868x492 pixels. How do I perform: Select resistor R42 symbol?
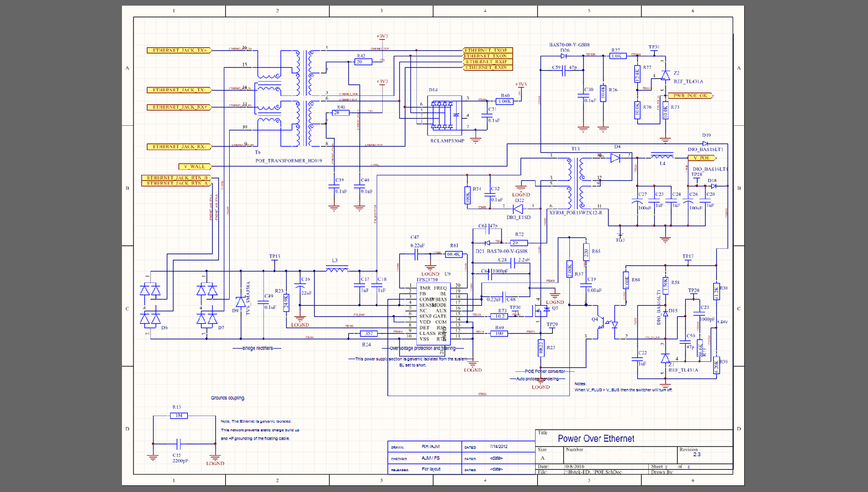[363, 62]
